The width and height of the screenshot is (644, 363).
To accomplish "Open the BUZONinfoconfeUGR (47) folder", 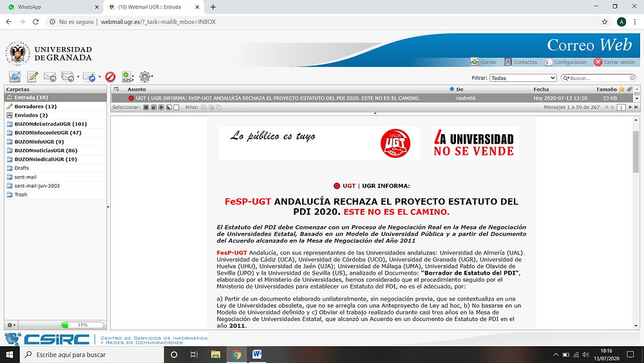I will pyautogui.click(x=55, y=133).
